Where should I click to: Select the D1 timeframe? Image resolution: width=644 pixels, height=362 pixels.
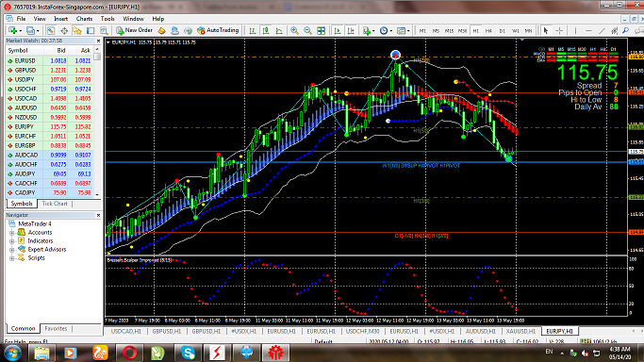(x=502, y=31)
